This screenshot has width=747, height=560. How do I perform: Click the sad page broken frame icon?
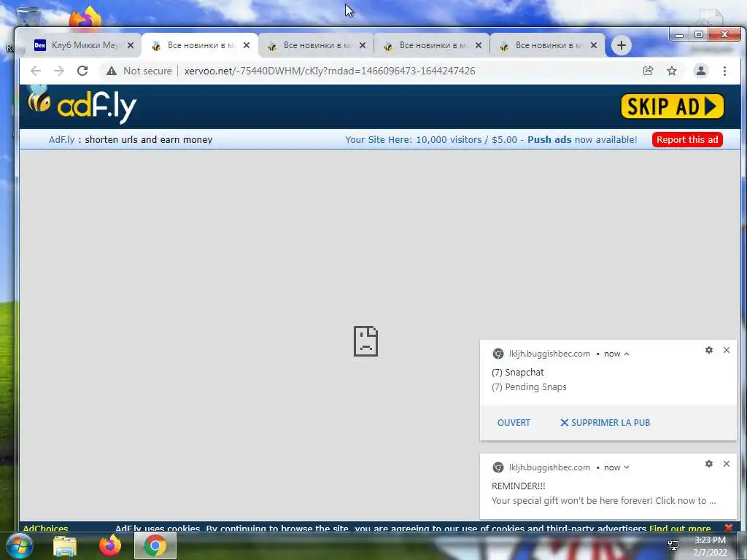(366, 341)
